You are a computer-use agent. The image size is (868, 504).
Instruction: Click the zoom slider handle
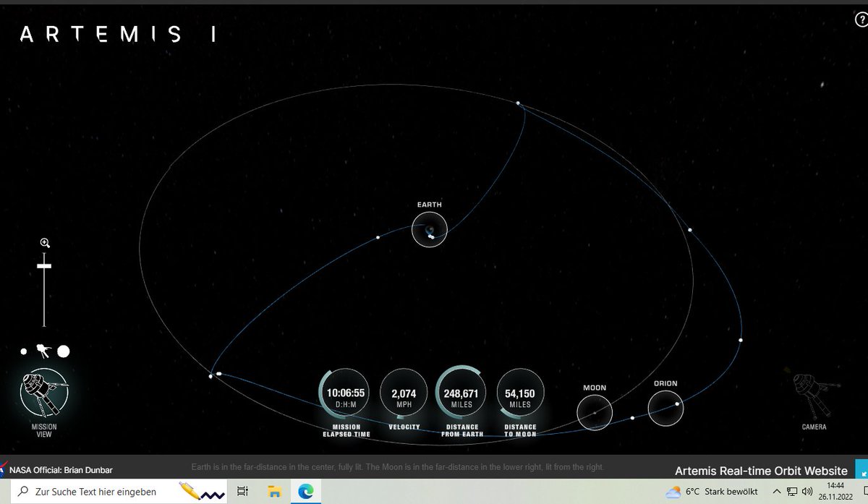(44, 266)
